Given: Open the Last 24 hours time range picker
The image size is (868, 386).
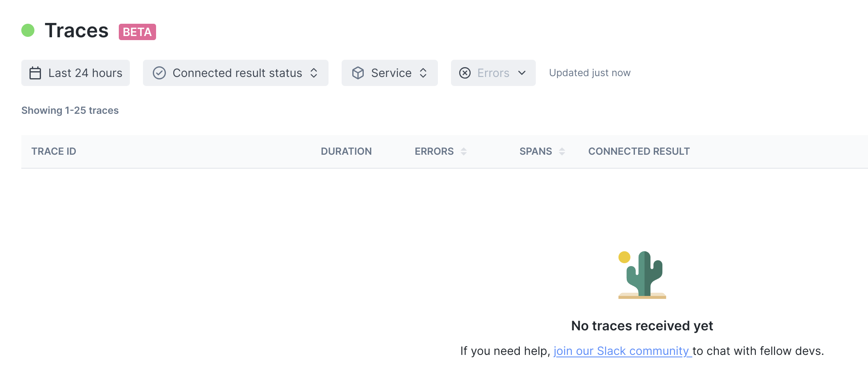Looking at the screenshot, I should [76, 73].
